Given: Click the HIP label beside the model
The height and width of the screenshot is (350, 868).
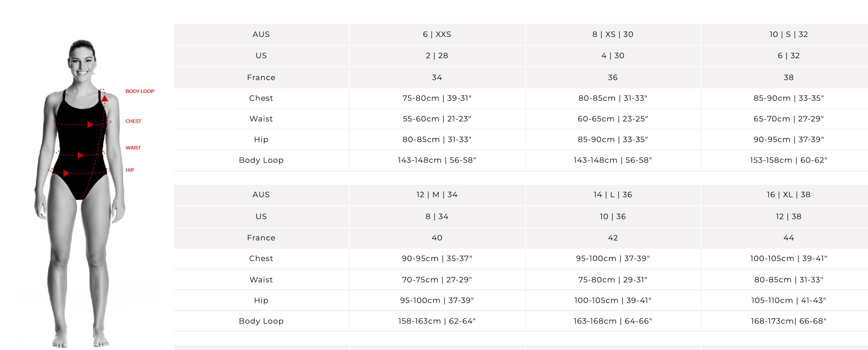Looking at the screenshot, I should pyautogui.click(x=130, y=170).
